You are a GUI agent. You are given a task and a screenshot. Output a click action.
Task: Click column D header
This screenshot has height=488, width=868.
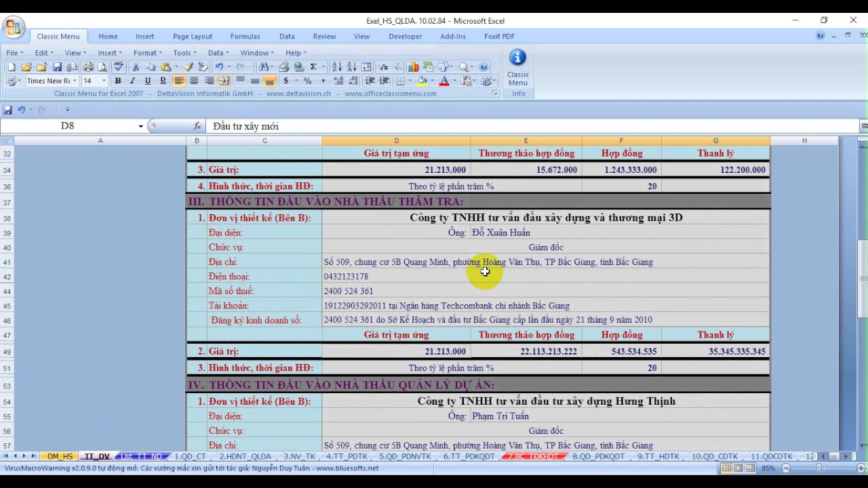[396, 140]
